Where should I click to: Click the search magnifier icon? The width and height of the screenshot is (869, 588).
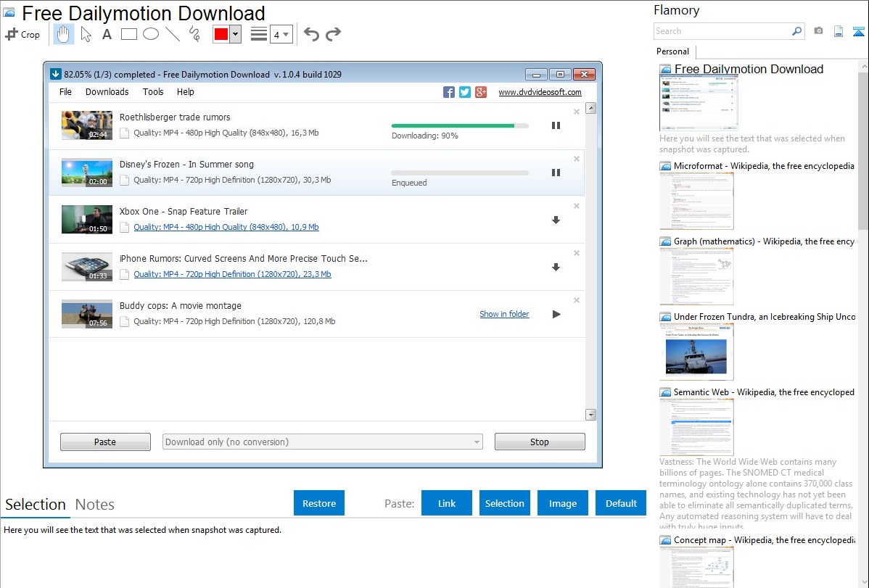click(797, 32)
